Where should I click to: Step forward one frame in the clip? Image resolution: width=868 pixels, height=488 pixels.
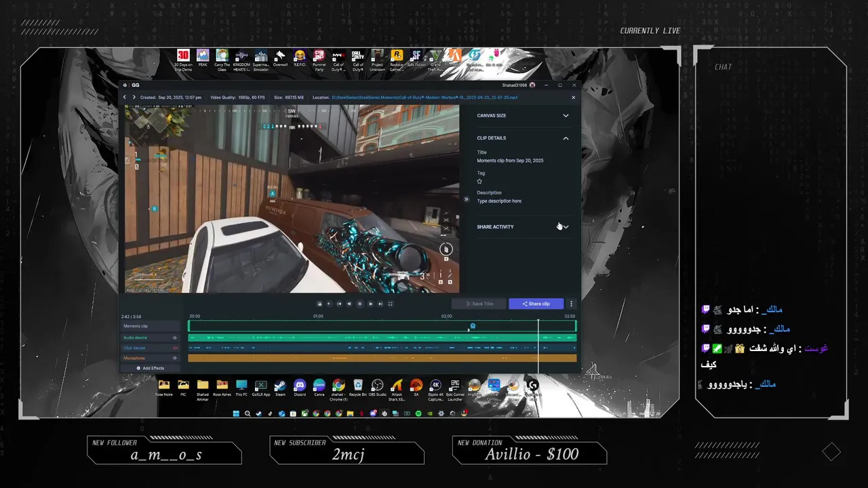pyautogui.click(x=370, y=304)
